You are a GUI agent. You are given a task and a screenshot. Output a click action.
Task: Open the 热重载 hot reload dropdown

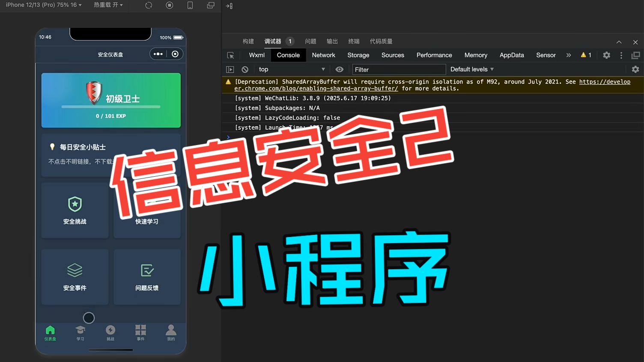[x=108, y=5]
